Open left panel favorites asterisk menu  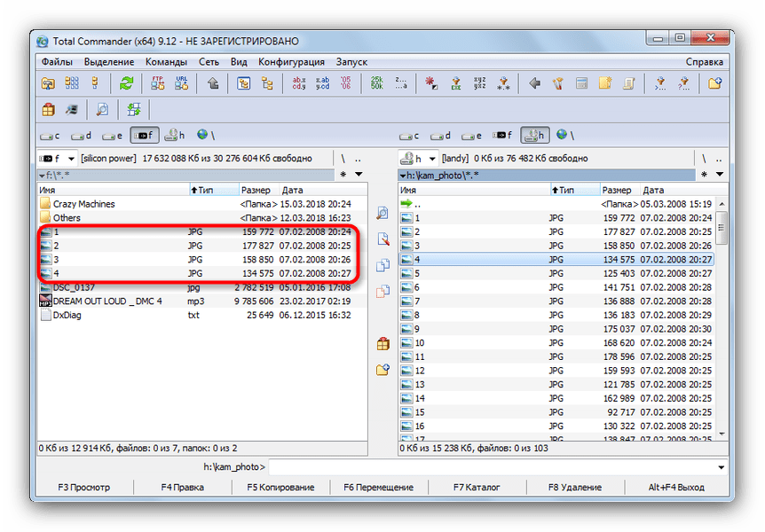(343, 174)
